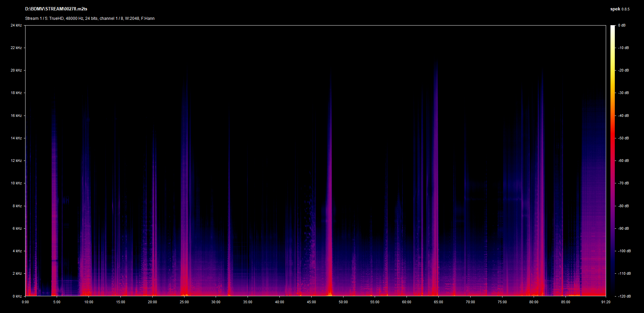Click the 24 kHz frequency axis label
The image size is (644, 313).
click(16, 25)
